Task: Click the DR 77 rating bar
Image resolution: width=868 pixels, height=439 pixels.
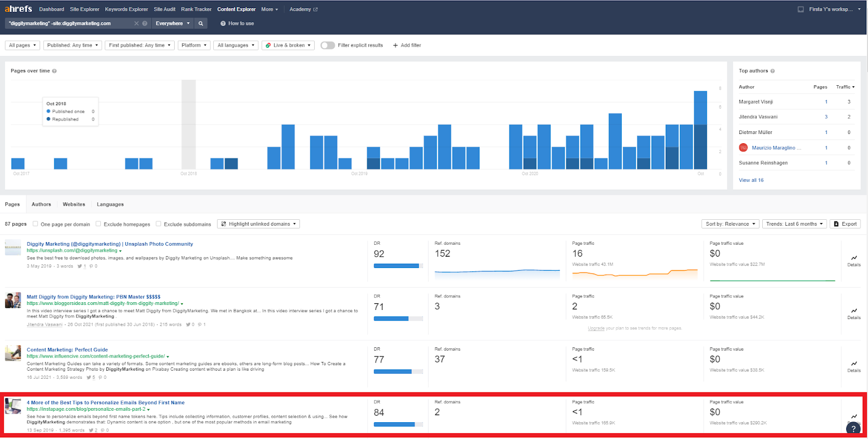Action: (x=398, y=372)
